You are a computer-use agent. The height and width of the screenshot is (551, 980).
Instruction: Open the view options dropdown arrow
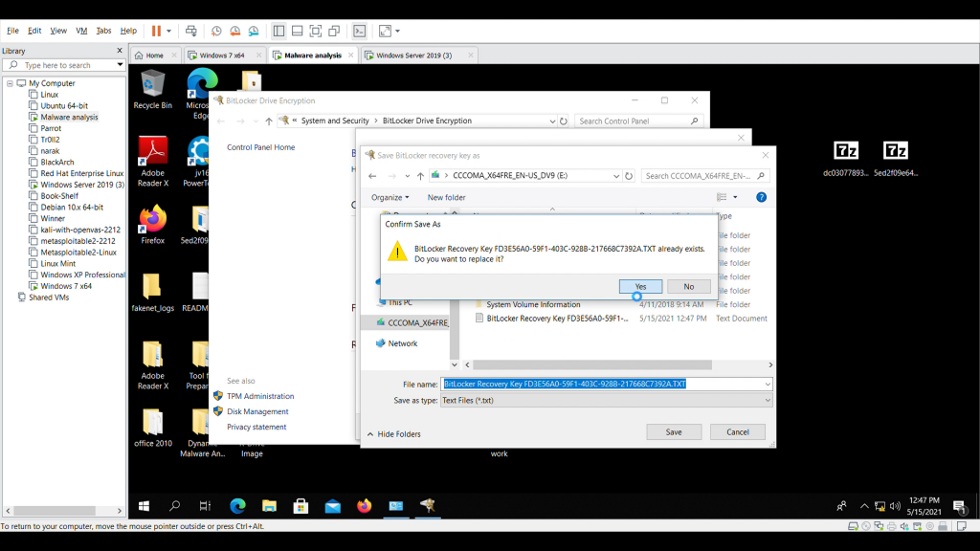tap(735, 197)
